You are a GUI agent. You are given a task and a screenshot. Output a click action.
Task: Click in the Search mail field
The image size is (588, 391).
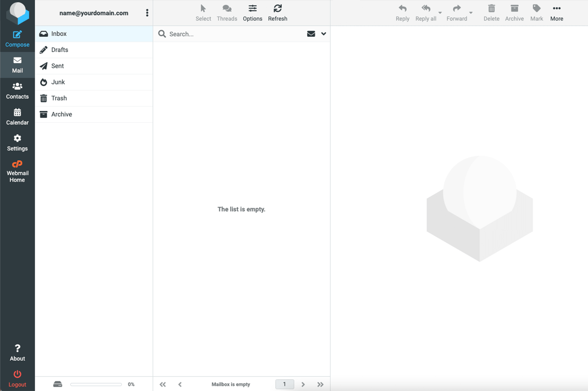click(235, 34)
